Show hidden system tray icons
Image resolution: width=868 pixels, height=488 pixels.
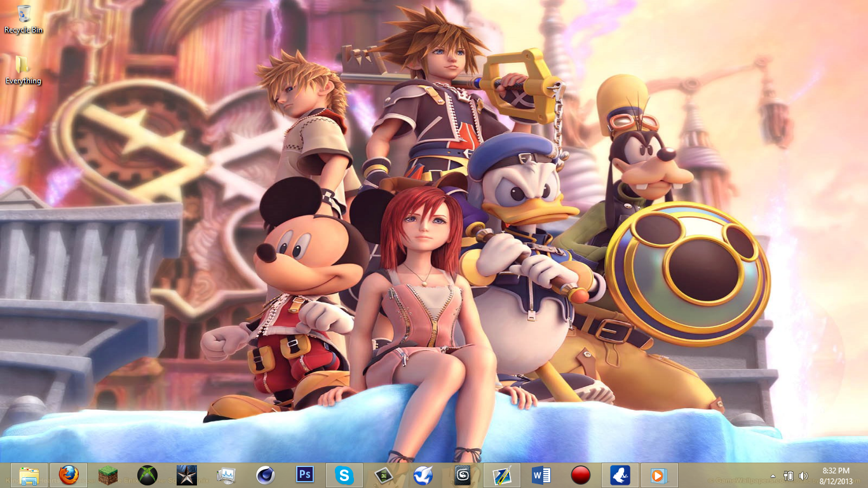pos(773,476)
